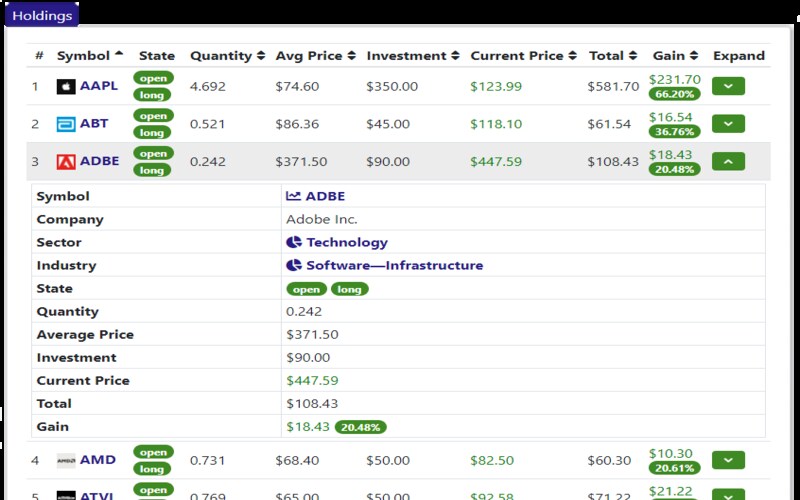Click the Adobe logo icon in ADBE row
The image size is (800, 500).
[66, 162]
